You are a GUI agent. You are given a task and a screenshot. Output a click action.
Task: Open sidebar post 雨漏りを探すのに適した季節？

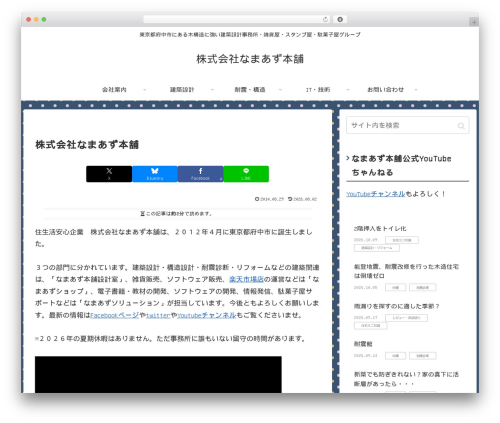pyautogui.click(x=397, y=306)
